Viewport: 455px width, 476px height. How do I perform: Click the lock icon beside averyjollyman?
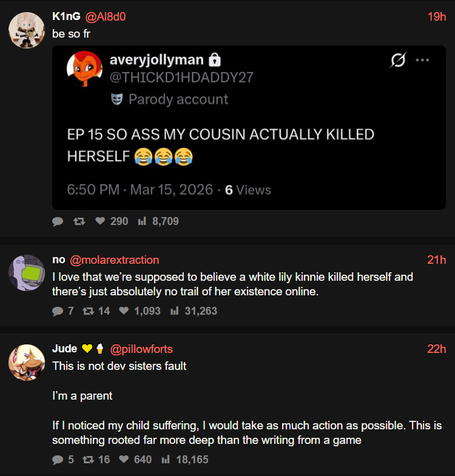pyautogui.click(x=214, y=60)
